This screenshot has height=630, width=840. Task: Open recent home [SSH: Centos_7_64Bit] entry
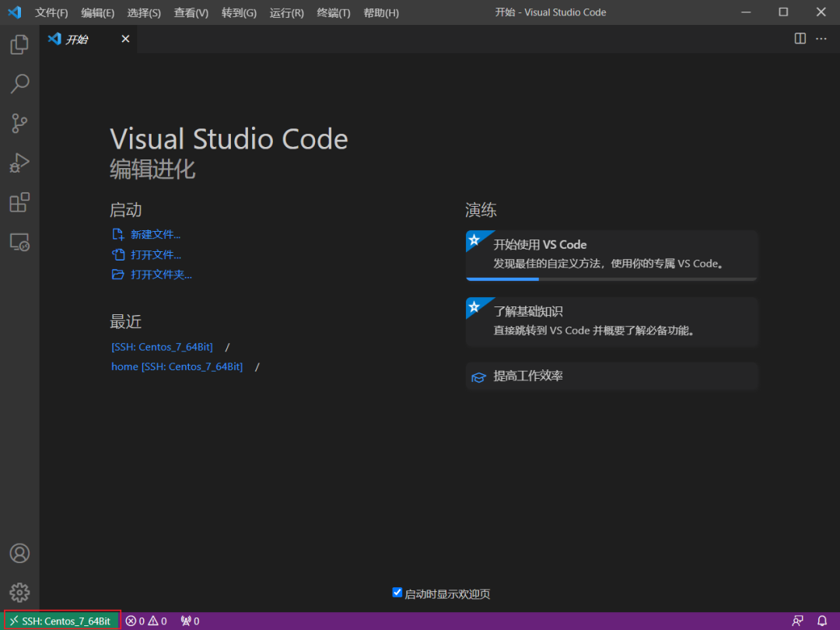(x=177, y=367)
